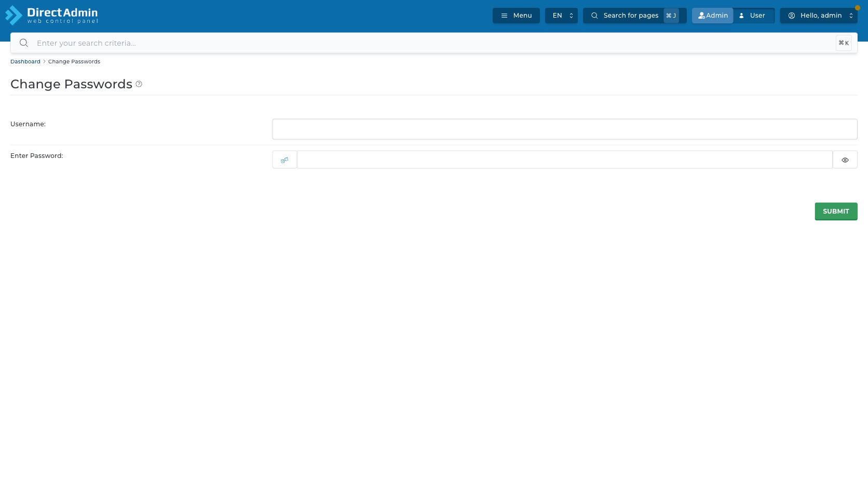Open the Menu button
The width and height of the screenshot is (868, 489).
tap(516, 16)
